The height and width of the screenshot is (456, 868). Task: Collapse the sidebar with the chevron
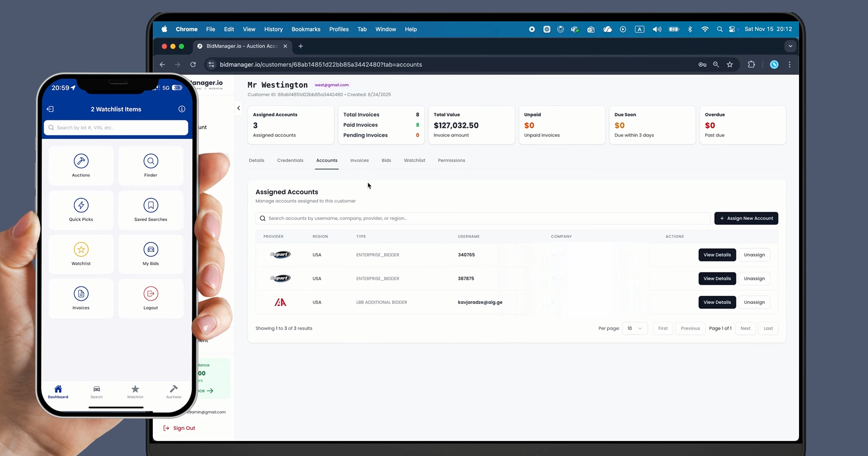click(x=239, y=108)
